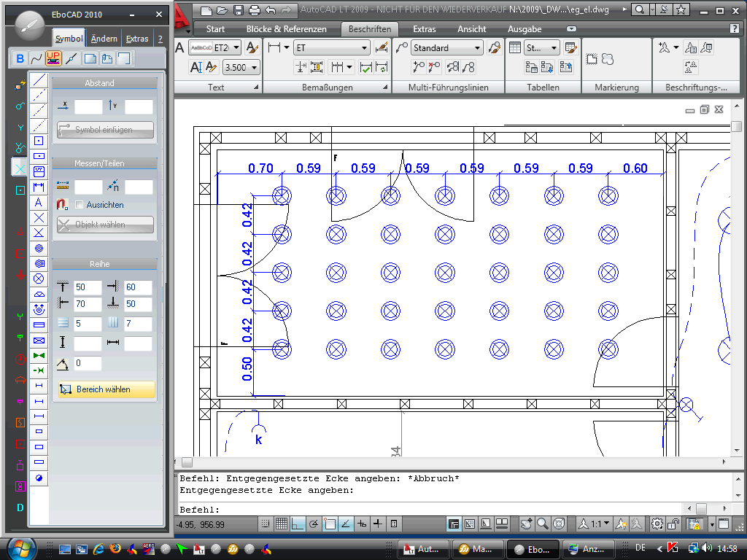Toggle ortho mode in the status bar
The height and width of the screenshot is (560, 747).
pos(298,524)
